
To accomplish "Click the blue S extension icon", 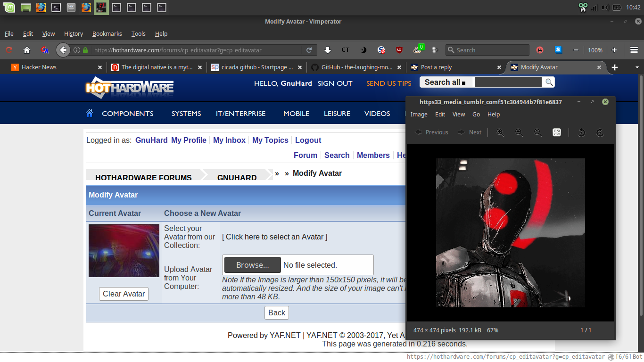I will pyautogui.click(x=558, y=49).
